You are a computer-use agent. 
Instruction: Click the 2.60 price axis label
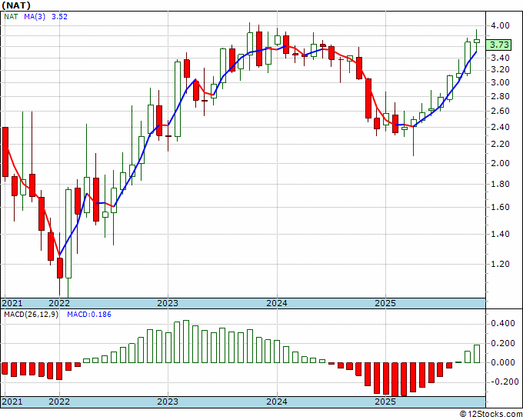500,111
